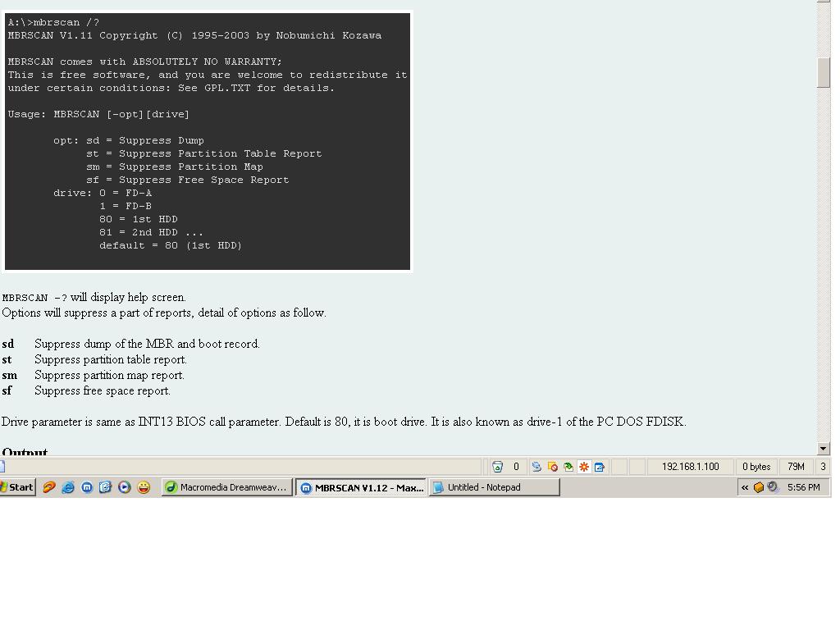Open Internet Explorer quick launch icon
Screen dimensions: 840x630
[68, 487]
